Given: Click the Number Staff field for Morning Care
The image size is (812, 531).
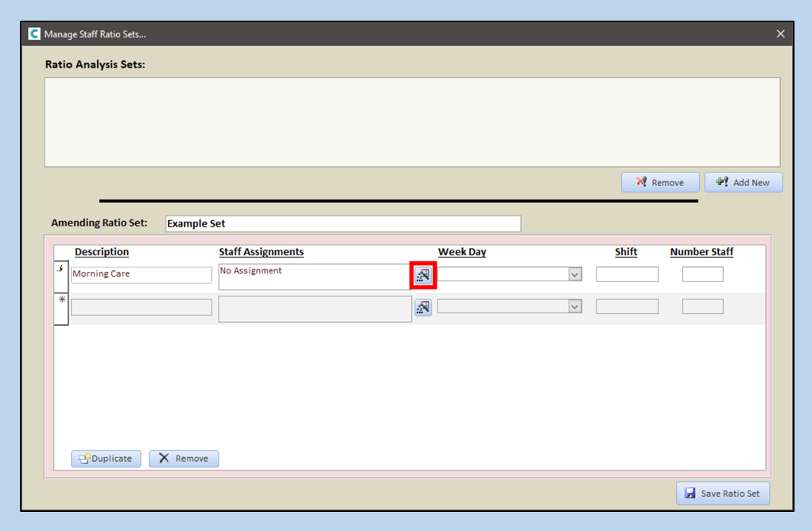Looking at the screenshot, I should (x=702, y=274).
